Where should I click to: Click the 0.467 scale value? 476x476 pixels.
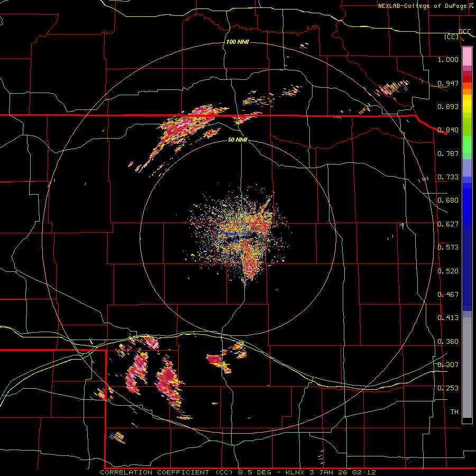pyautogui.click(x=448, y=295)
